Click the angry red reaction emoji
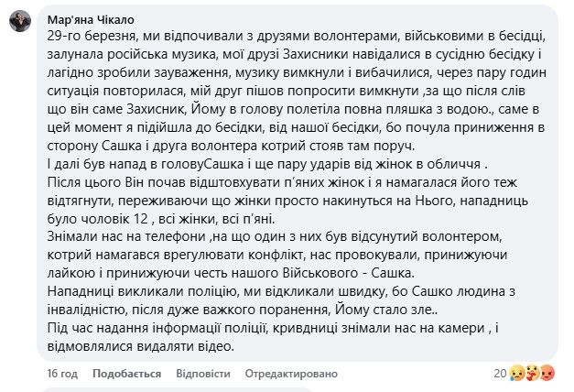The image size is (574, 392). click(547, 374)
